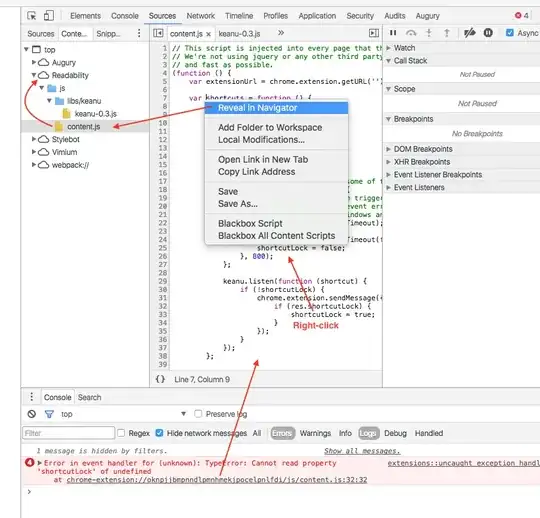Expand the Watch section
Viewport: 540px width, 518px height.
388,48
